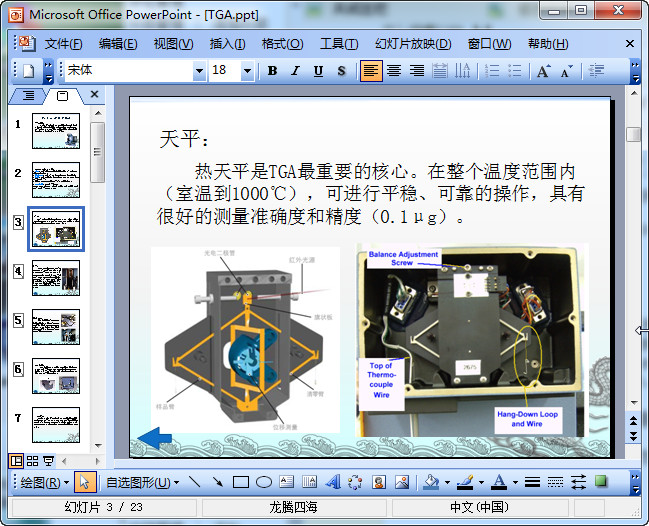This screenshot has width=649, height=526.
Task: Close the slide thumbnail pane
Action: [x=94, y=94]
